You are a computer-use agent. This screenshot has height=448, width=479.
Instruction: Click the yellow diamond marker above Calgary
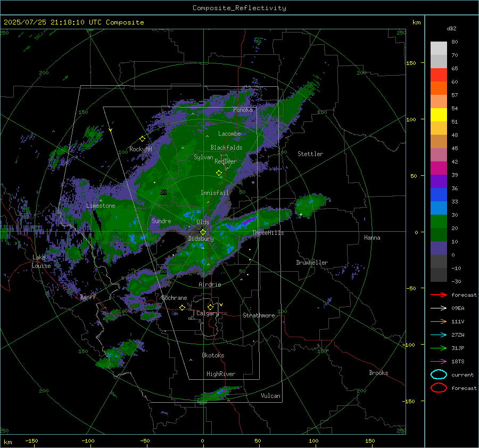[210, 307]
